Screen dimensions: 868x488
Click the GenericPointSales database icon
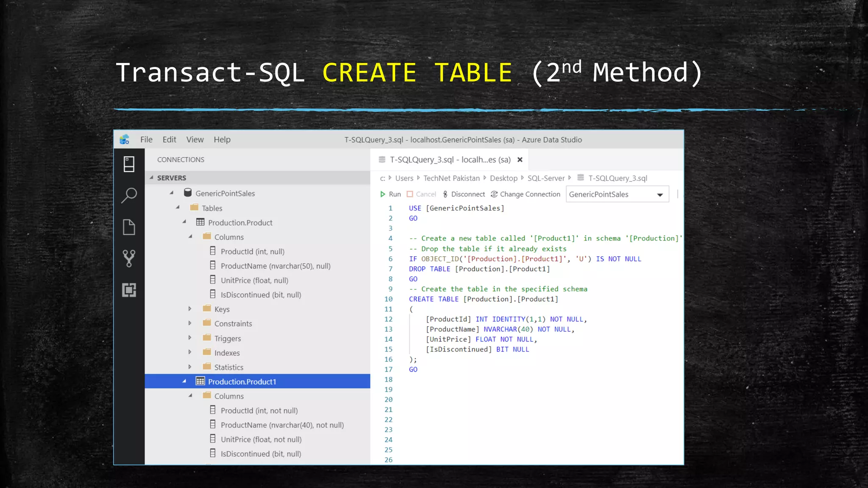(x=188, y=193)
